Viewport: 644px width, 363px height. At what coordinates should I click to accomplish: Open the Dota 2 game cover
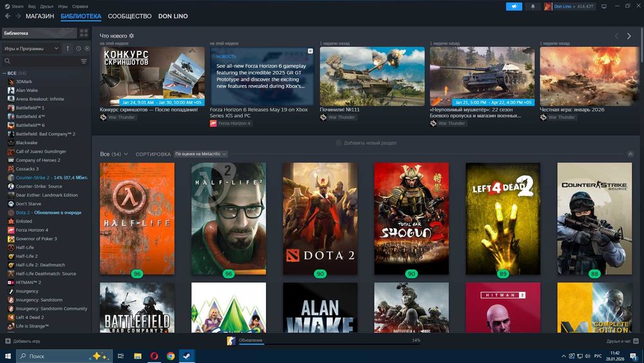coord(320,219)
